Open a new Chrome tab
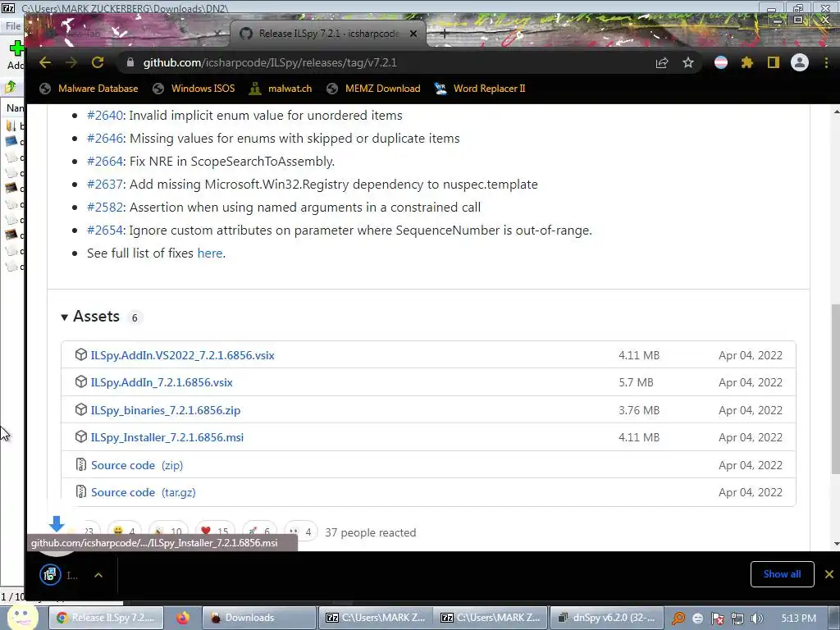The height and width of the screenshot is (630, 840). pyautogui.click(x=444, y=34)
